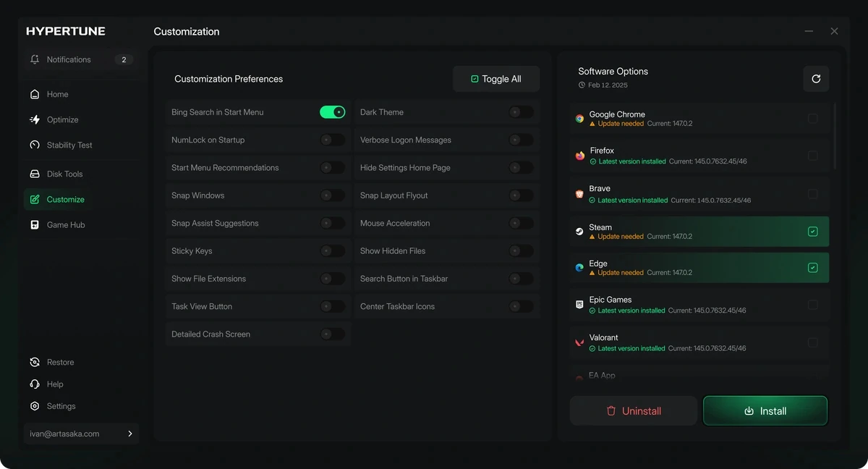Click the Stability Test gauge icon

point(35,145)
